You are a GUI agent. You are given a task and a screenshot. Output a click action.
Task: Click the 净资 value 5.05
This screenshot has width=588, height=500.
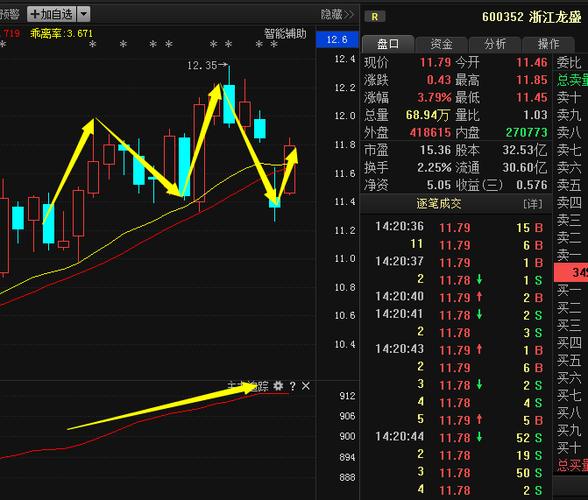pyautogui.click(x=439, y=185)
